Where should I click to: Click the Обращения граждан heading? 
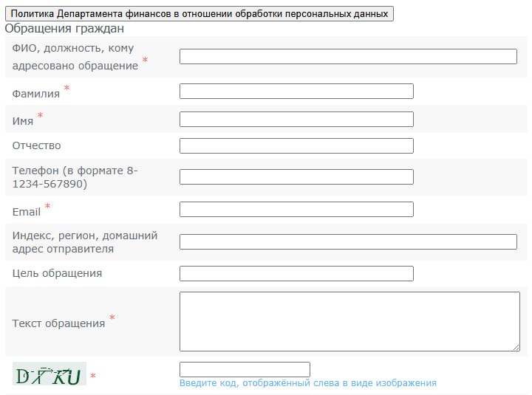[x=64, y=29]
